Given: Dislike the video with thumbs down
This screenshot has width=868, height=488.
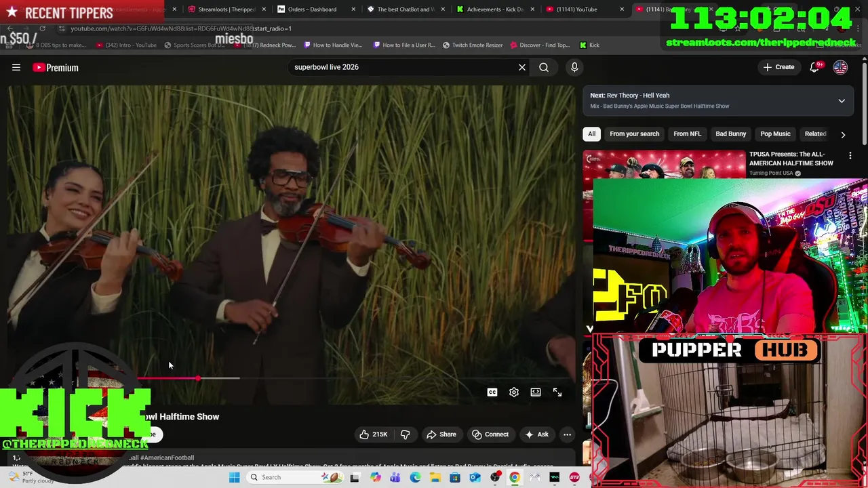Looking at the screenshot, I should 406,434.
